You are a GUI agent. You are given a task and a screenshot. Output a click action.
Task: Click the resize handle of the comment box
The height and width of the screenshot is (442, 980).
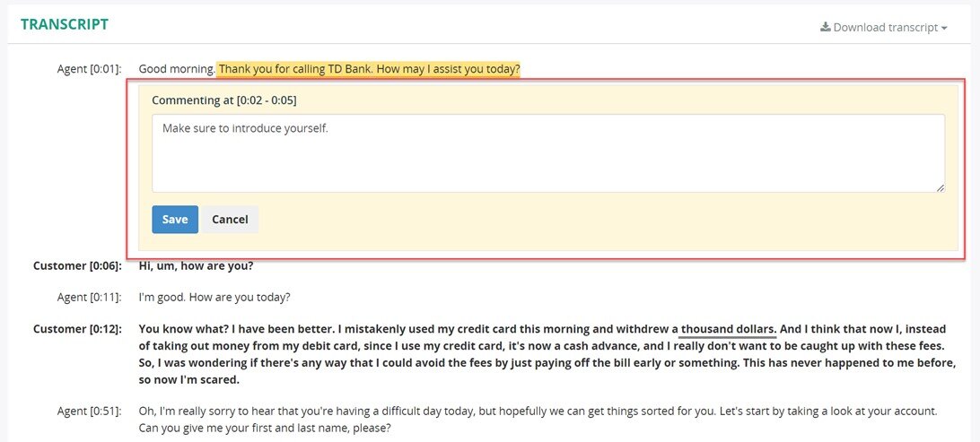[x=940, y=187]
